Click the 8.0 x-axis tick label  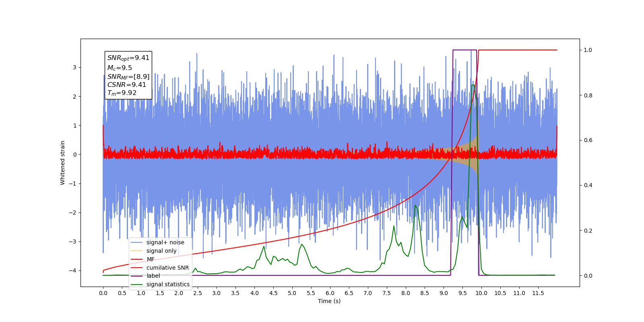[x=406, y=293]
